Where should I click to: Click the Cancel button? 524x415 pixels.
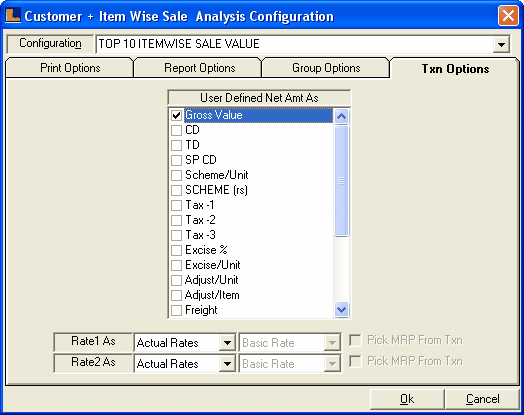tap(482, 399)
